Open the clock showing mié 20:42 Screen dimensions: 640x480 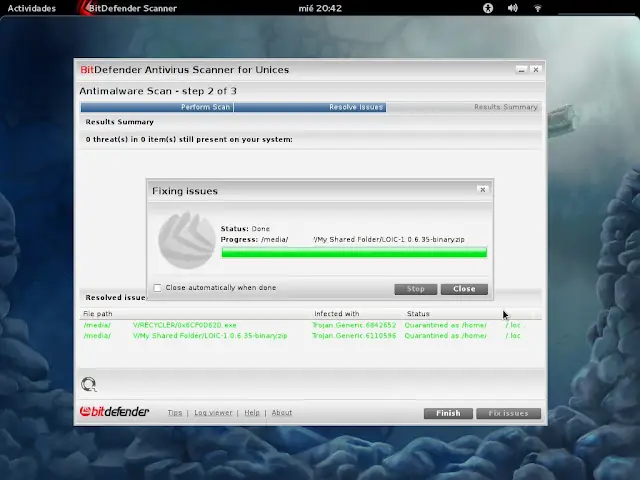pyautogui.click(x=320, y=8)
